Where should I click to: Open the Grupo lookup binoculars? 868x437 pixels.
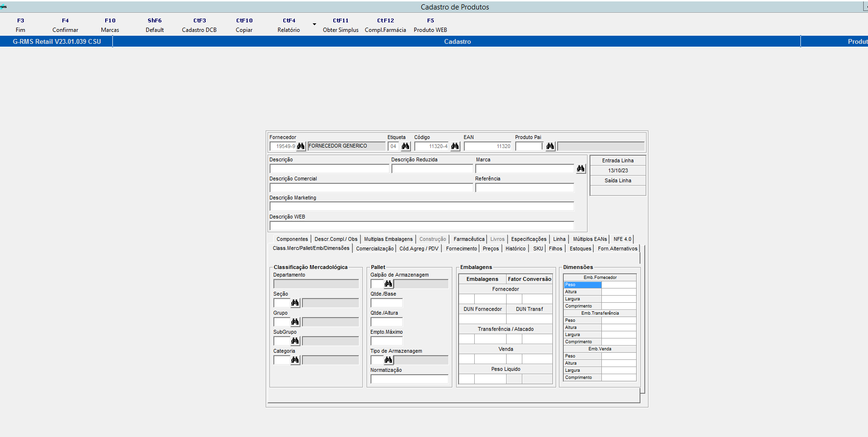[295, 322]
